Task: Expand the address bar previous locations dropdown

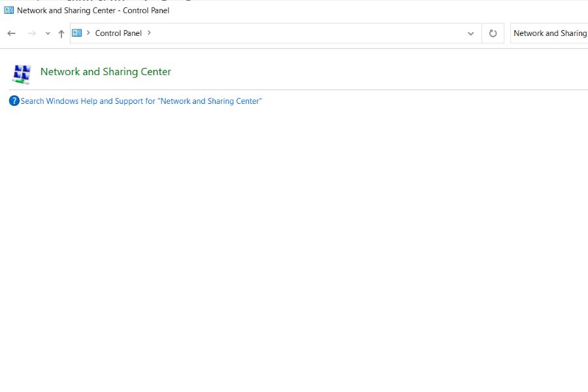Action: (470, 33)
